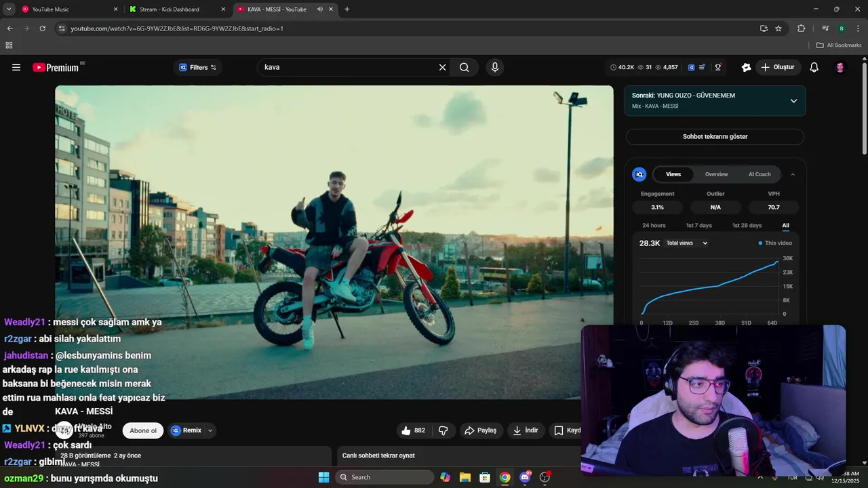View site information icon in address bar
The height and width of the screenshot is (488, 868).
62,28
